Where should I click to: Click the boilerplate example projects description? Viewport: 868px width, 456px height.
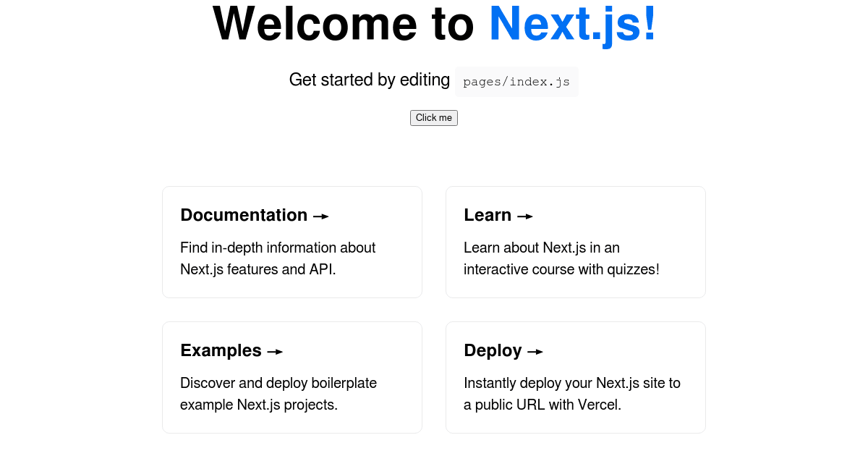click(278, 394)
